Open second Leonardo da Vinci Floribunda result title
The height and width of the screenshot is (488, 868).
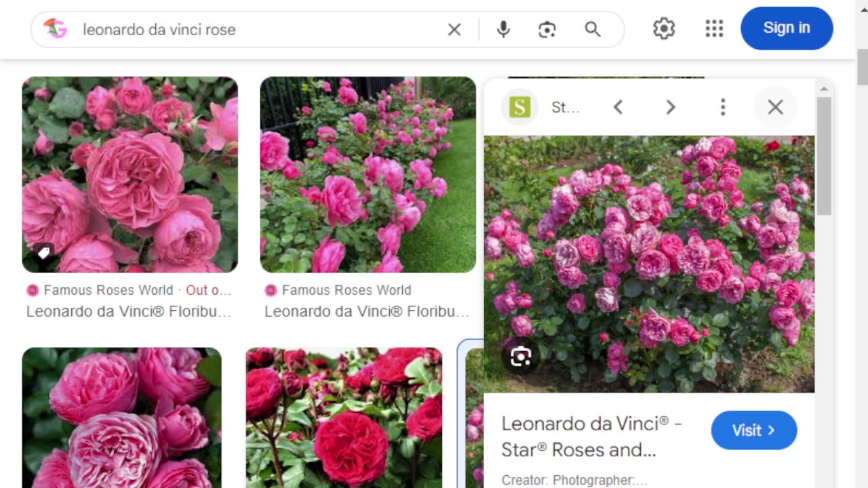pyautogui.click(x=367, y=312)
